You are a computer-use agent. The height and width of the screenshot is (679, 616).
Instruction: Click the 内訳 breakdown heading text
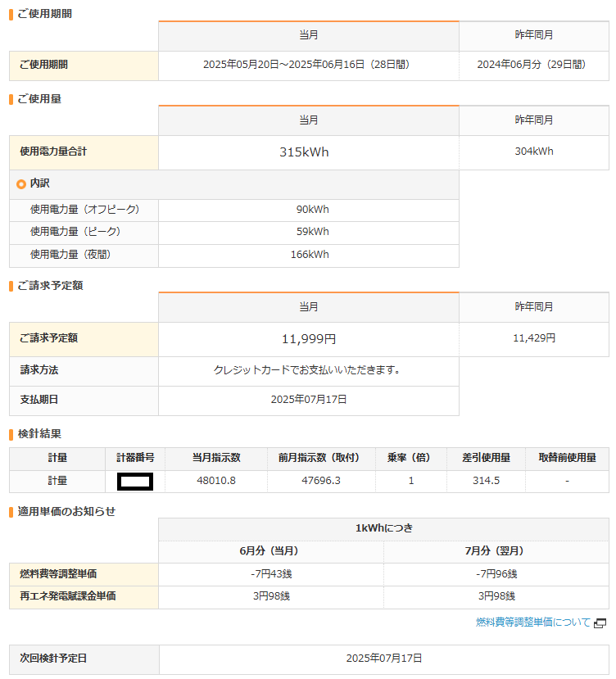click(40, 183)
